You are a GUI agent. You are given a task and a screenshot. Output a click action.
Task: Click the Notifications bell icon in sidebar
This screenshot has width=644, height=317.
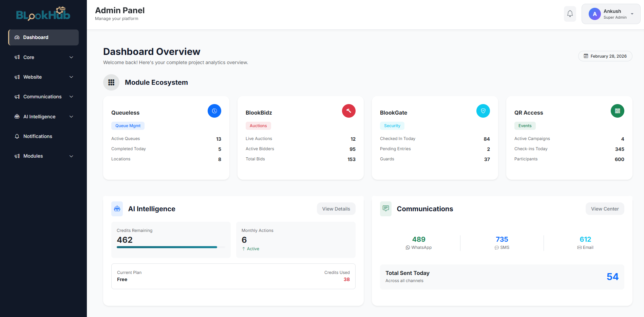(x=17, y=136)
